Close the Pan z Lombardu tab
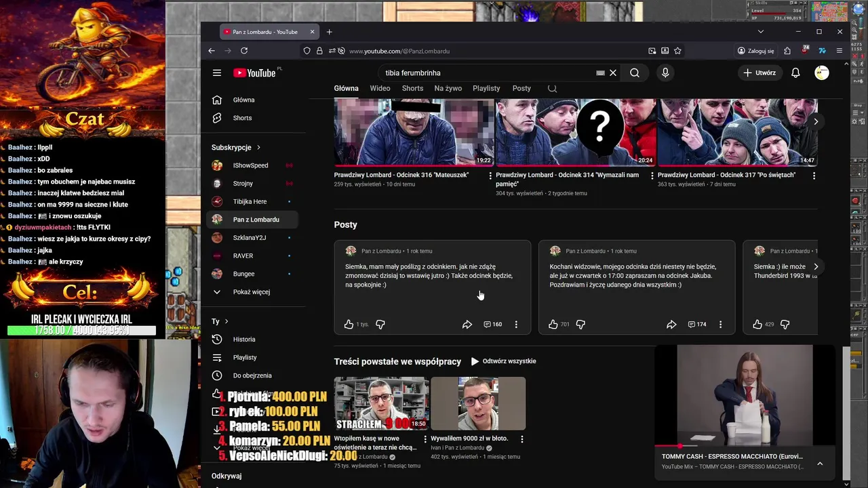The image size is (868, 488). pos(312,32)
